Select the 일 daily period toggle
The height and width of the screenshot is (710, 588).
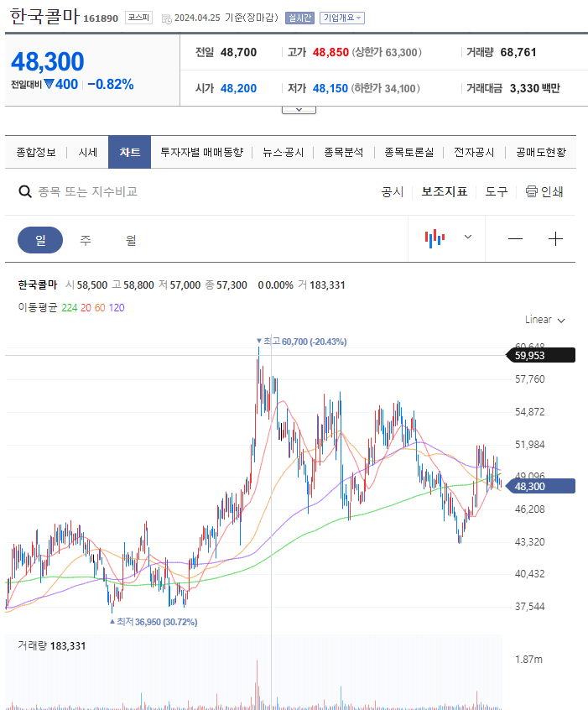(40, 240)
